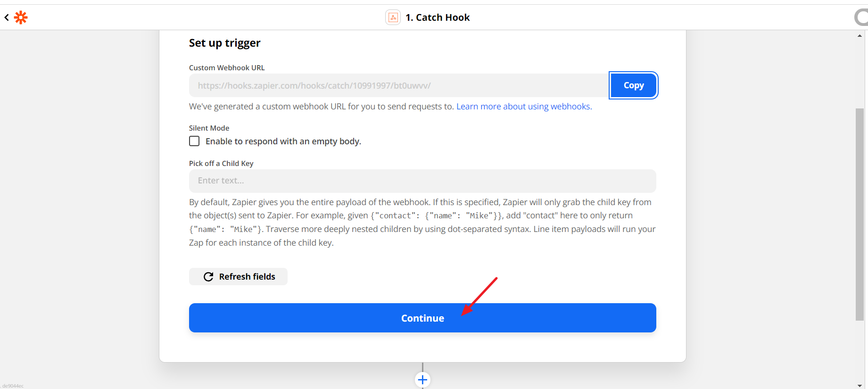868x389 pixels.
Task: Enable Silent Mode empty body checkbox
Action: [x=194, y=141]
